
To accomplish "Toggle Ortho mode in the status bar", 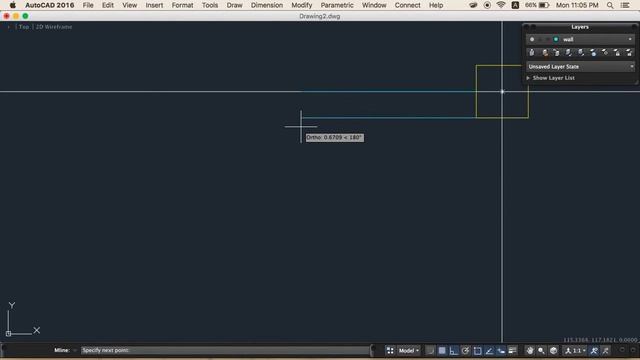I will coord(454,351).
